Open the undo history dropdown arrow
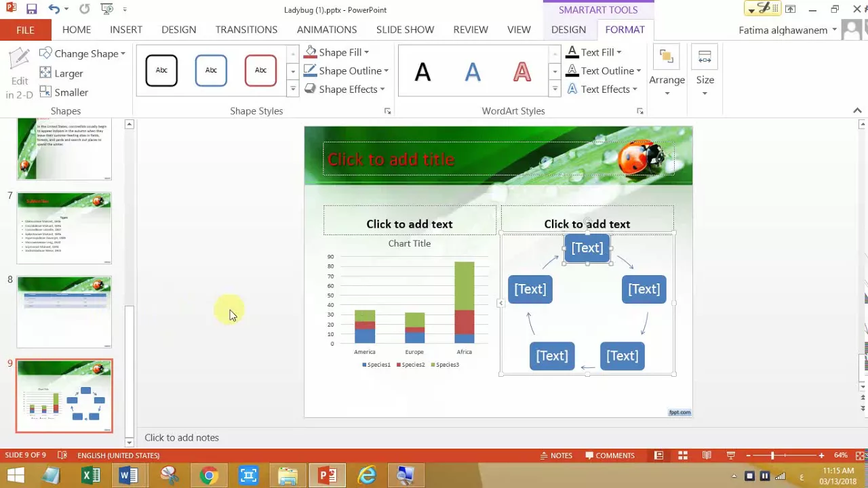This screenshot has width=868, height=488. (x=66, y=9)
